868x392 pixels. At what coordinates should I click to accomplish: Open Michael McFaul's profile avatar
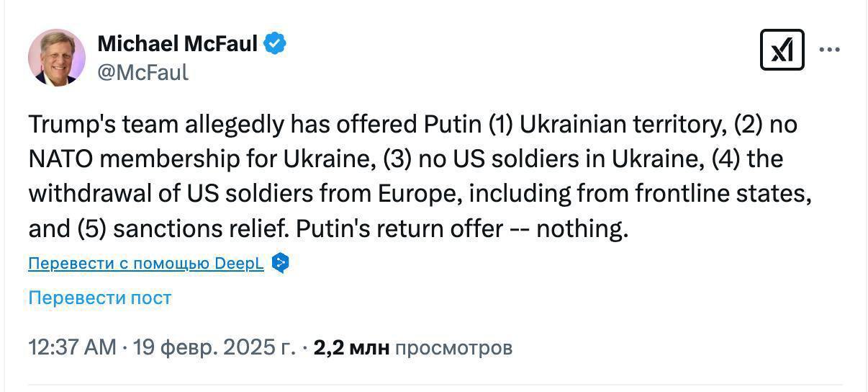pyautogui.click(x=57, y=58)
